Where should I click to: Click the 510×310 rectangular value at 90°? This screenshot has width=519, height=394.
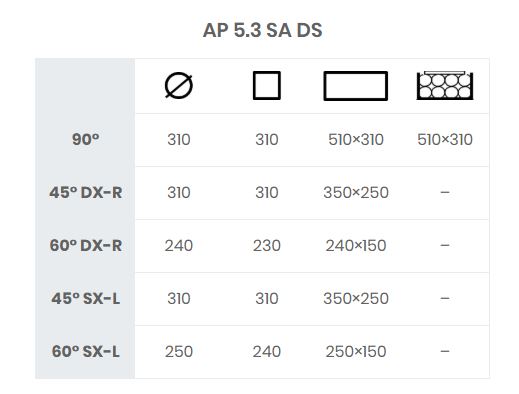[356, 139]
